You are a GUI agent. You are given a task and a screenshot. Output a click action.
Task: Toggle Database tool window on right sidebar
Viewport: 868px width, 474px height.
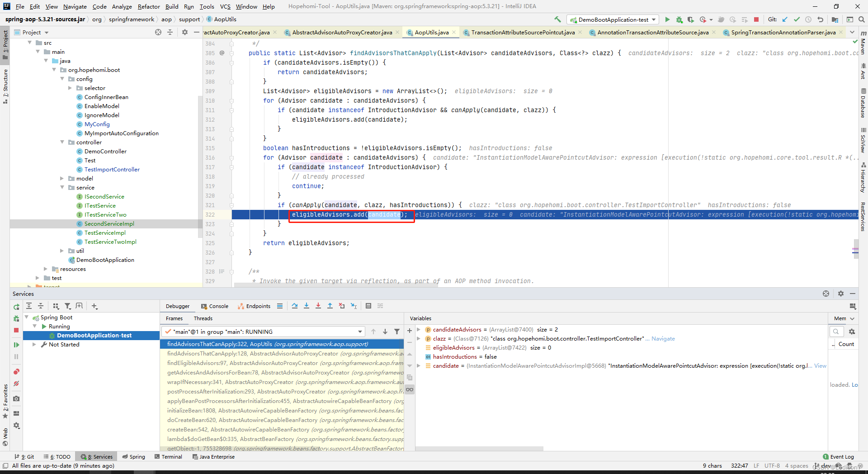pyautogui.click(x=863, y=103)
